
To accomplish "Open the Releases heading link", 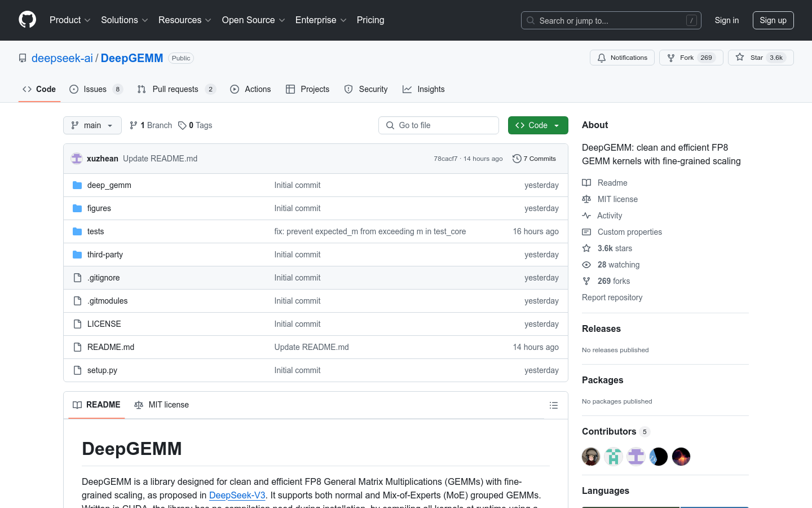I will pos(601,329).
